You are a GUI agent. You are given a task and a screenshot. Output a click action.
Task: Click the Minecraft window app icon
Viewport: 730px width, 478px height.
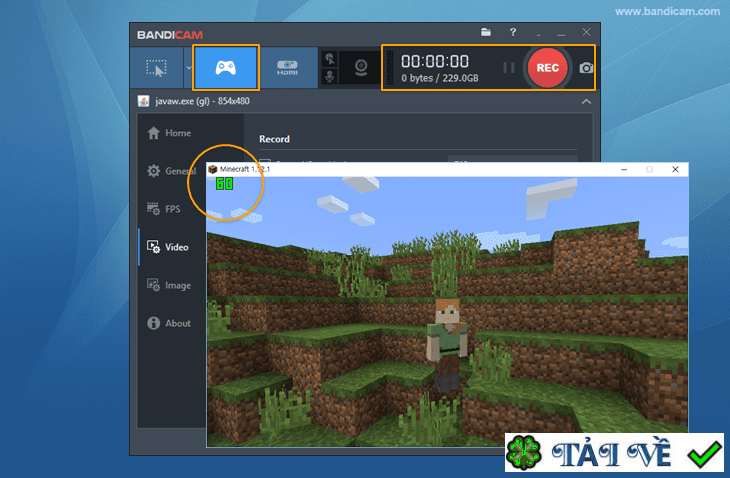click(x=213, y=169)
